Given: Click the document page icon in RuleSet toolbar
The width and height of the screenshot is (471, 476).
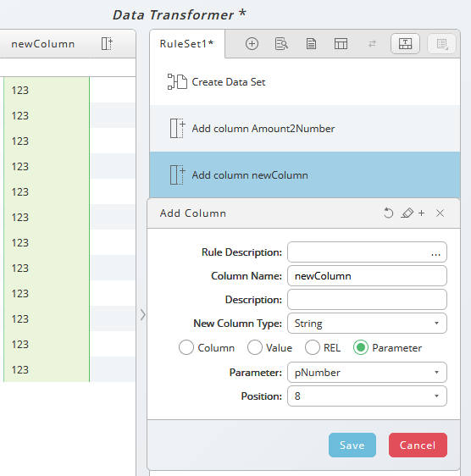Looking at the screenshot, I should 311,44.
